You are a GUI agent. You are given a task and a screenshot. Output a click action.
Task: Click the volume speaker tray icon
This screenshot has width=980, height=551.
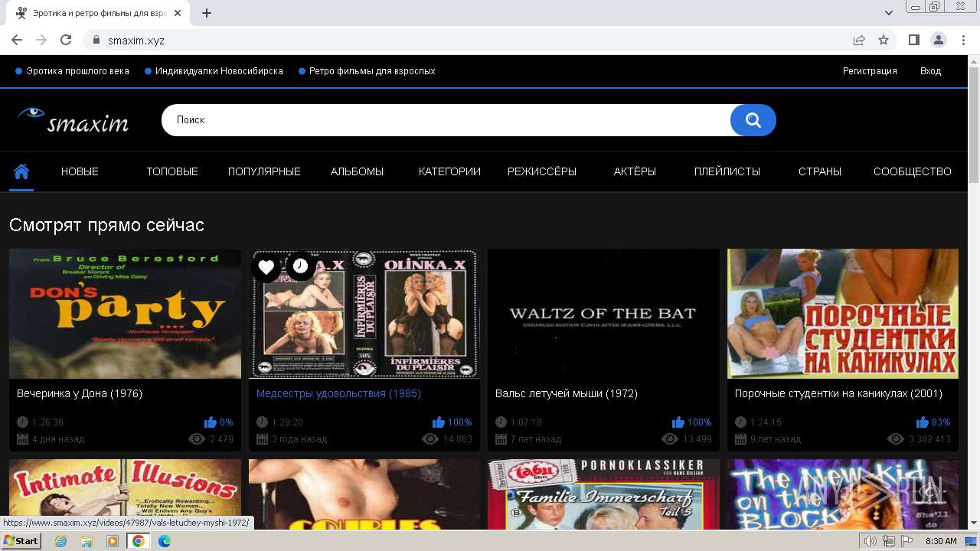point(871,541)
